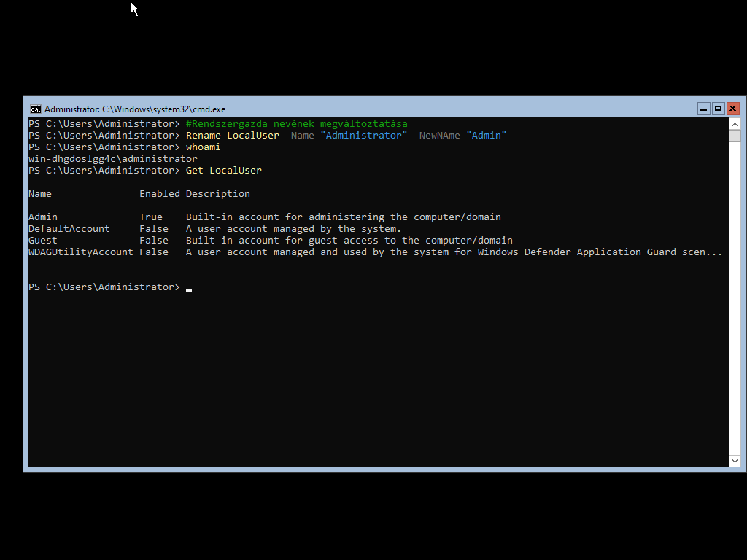Click the Get-LocalUser command text
This screenshot has height=560, width=747.
coord(223,171)
